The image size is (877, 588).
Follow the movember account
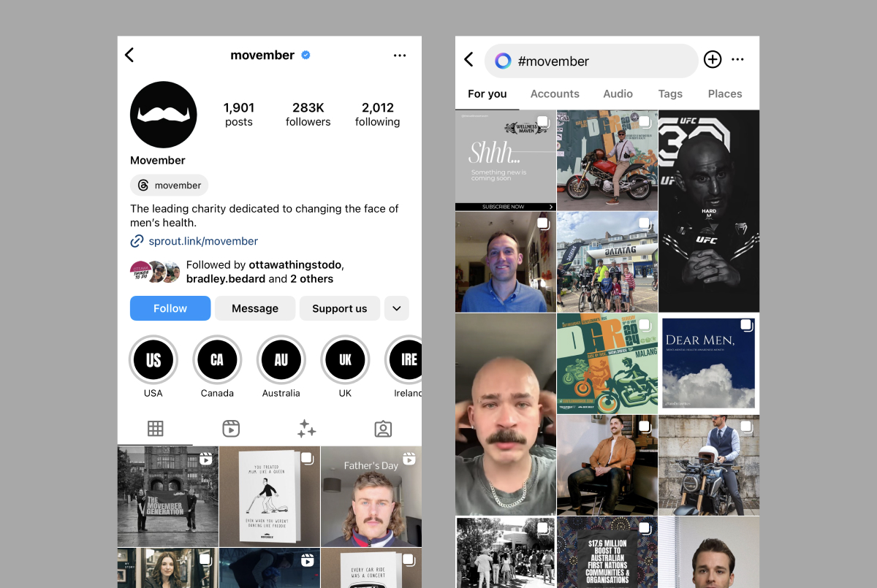pyautogui.click(x=170, y=308)
